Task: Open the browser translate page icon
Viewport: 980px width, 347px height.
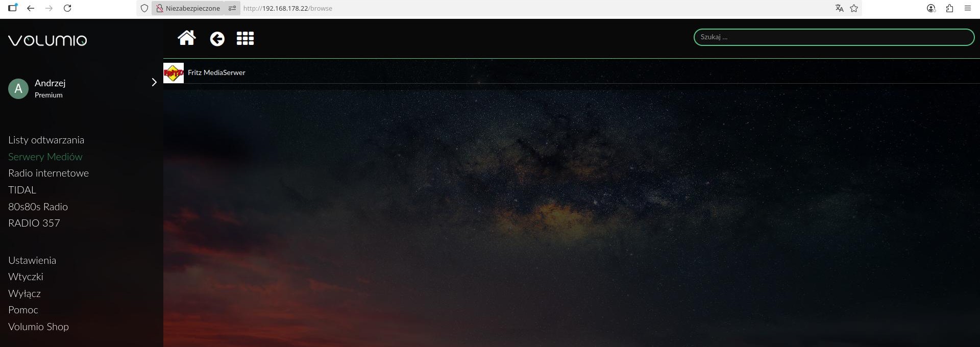Action: click(839, 8)
